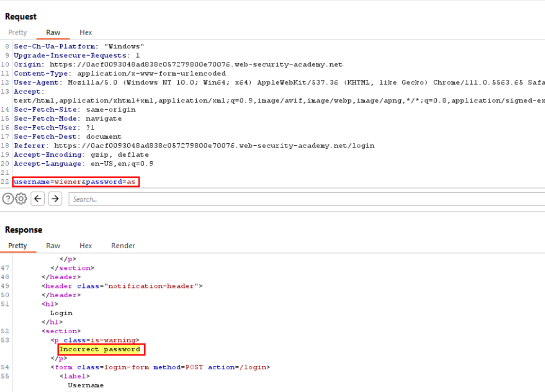Click the opening section tag on line 52
The height and width of the screenshot is (392, 545).
click(x=61, y=331)
